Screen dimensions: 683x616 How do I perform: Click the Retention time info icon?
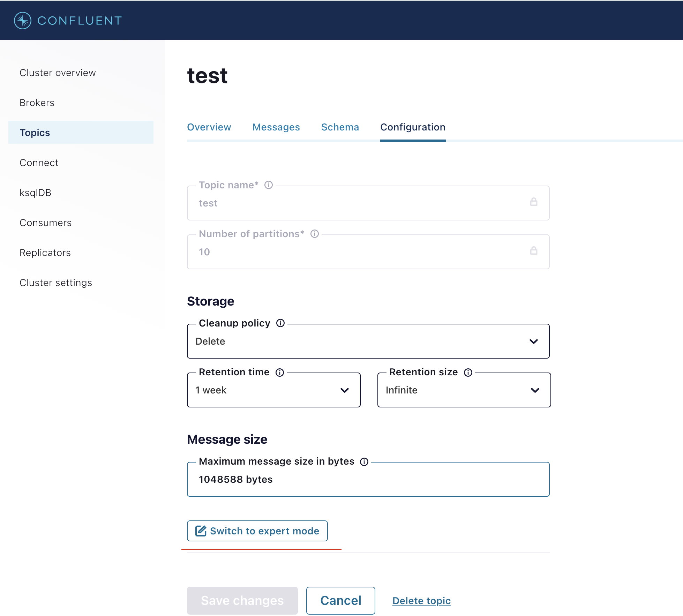point(280,372)
